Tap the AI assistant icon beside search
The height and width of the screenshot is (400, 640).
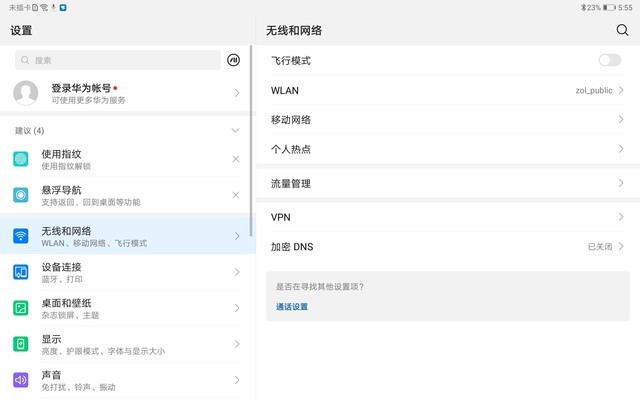click(x=234, y=60)
